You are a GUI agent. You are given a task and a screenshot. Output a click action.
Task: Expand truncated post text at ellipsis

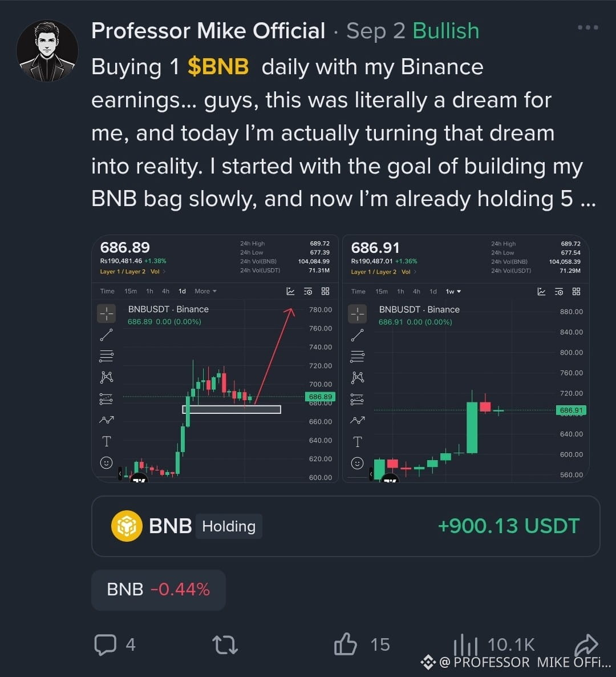click(588, 199)
